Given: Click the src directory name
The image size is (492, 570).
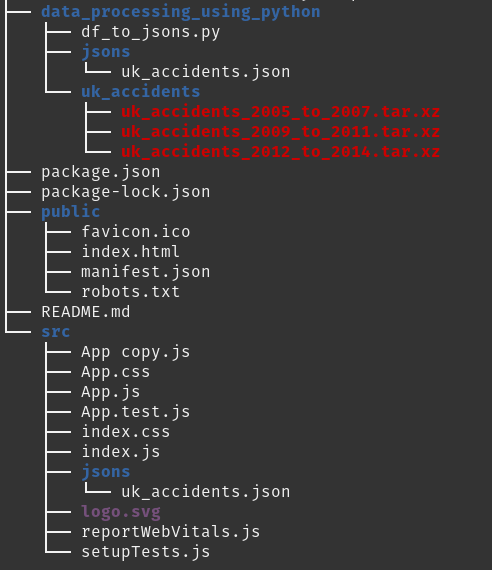Looking at the screenshot, I should pos(56,332).
